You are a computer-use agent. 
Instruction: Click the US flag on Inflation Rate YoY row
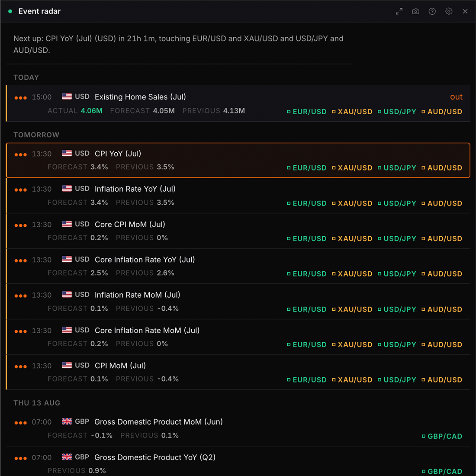67,189
